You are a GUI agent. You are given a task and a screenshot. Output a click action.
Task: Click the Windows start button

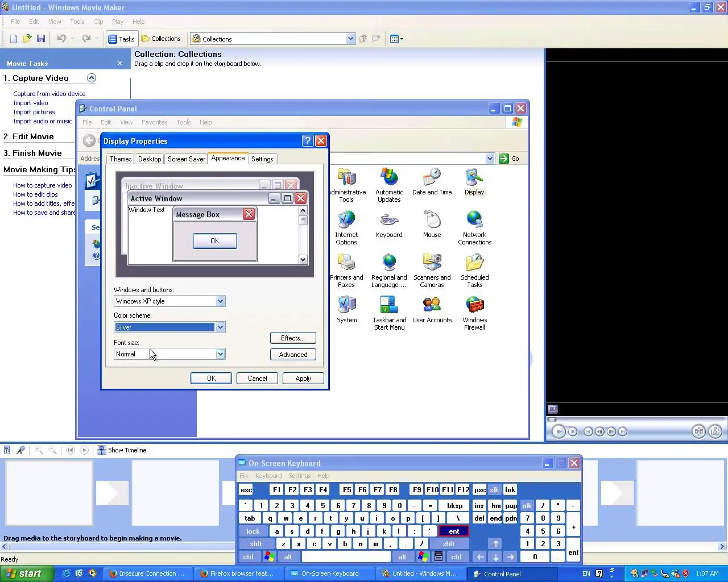click(27, 573)
